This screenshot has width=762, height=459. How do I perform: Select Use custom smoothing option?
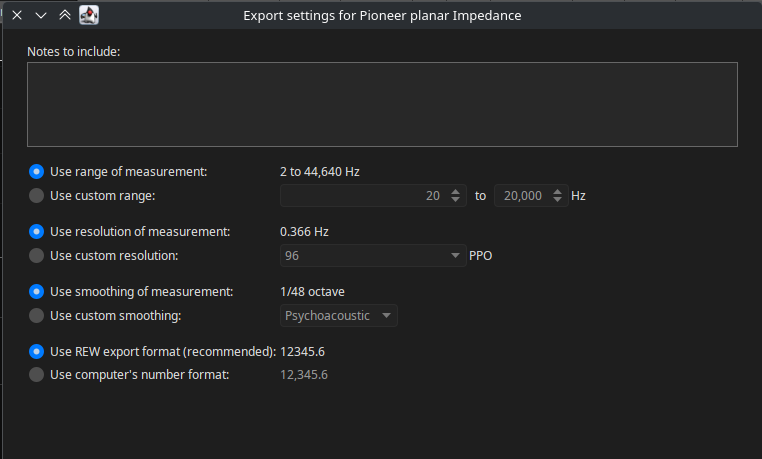pos(36,316)
